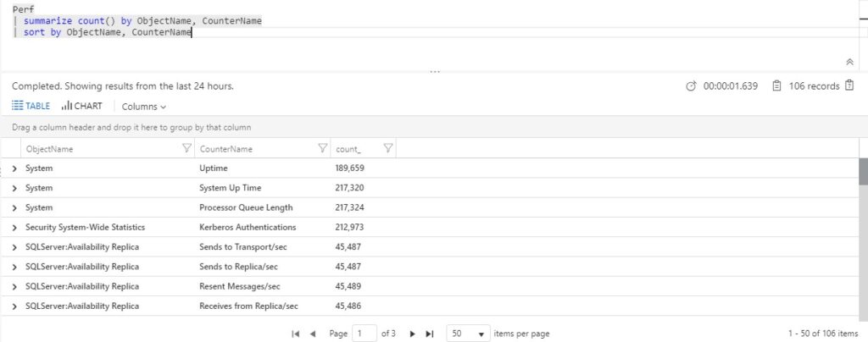Sort by CounterName column header

[225, 149]
